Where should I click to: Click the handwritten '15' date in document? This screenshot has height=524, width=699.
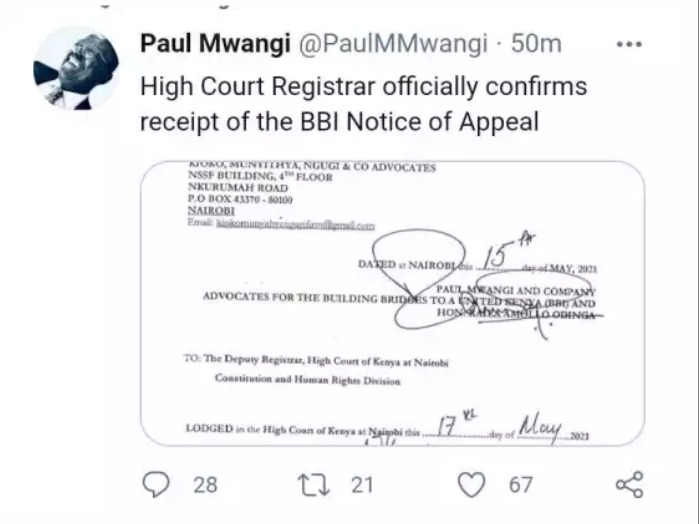495,258
